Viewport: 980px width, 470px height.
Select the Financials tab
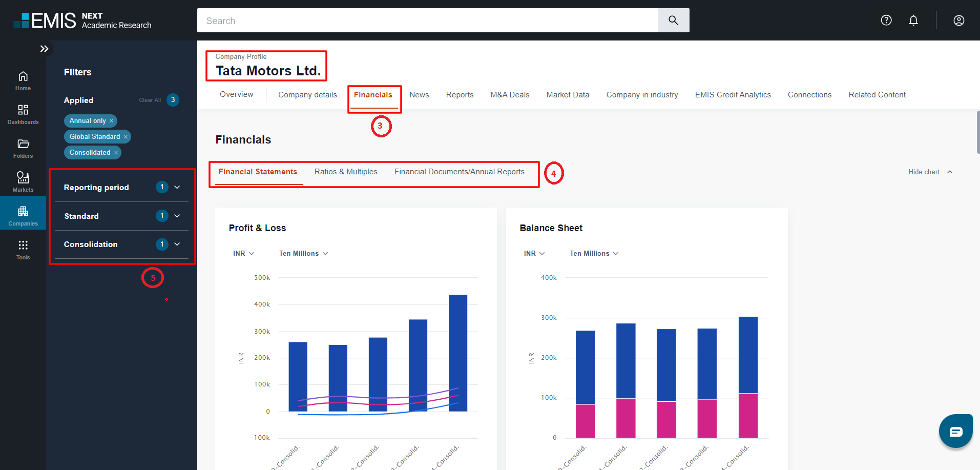[x=373, y=95]
